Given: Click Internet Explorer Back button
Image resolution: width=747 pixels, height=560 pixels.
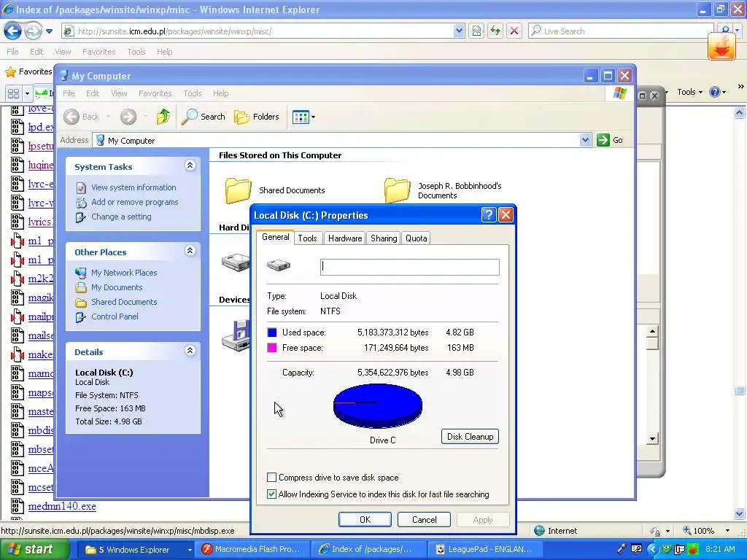Looking at the screenshot, I should (13, 31).
